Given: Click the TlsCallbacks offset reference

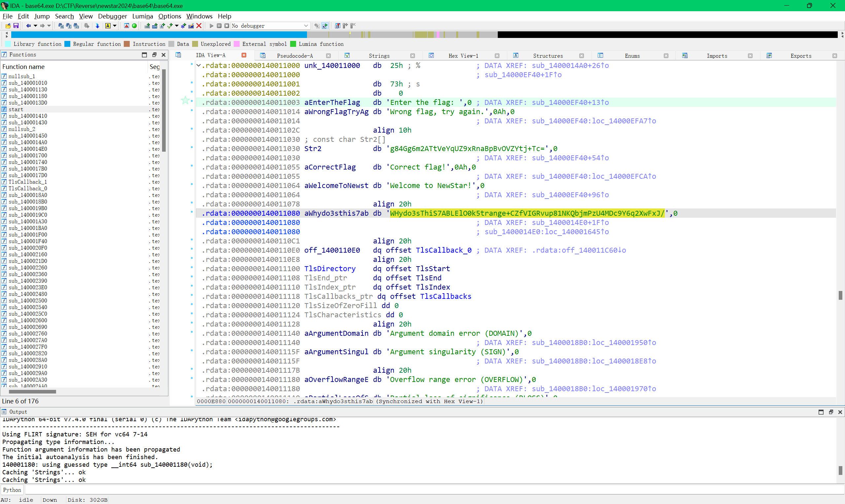Looking at the screenshot, I should tap(446, 297).
